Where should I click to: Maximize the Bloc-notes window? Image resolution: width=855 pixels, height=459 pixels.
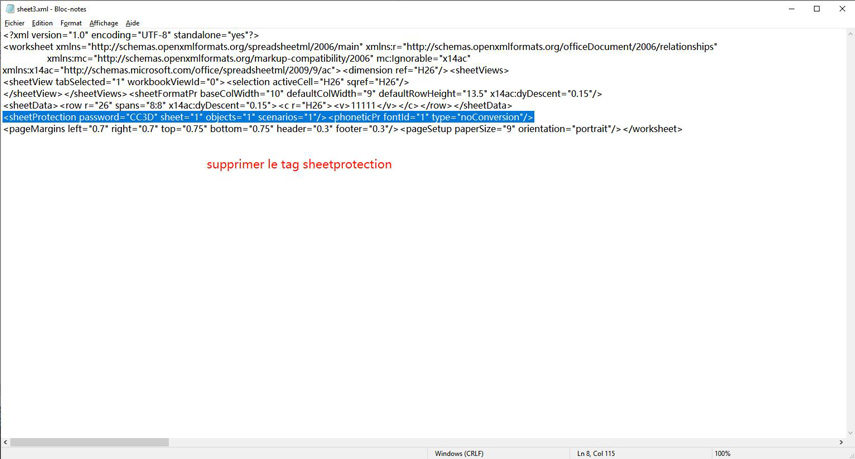(x=816, y=8)
